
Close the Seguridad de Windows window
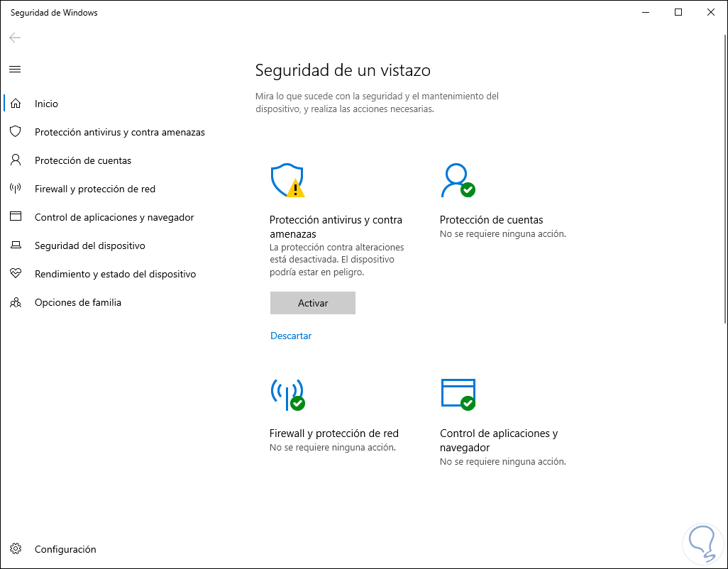pyautogui.click(x=711, y=13)
